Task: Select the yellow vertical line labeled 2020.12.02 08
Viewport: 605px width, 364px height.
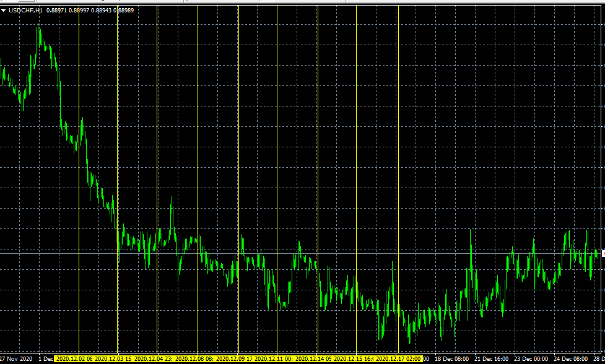Action: 79,180
